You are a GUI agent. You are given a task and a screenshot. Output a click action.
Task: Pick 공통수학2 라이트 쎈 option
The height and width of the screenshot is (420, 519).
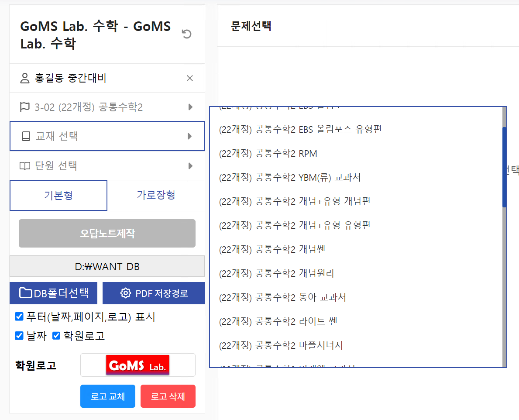[x=356, y=321]
